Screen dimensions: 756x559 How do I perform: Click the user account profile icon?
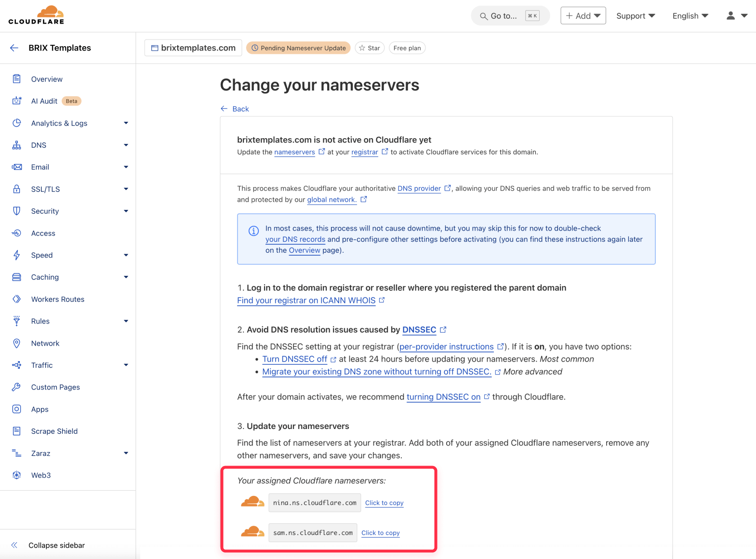730,16
